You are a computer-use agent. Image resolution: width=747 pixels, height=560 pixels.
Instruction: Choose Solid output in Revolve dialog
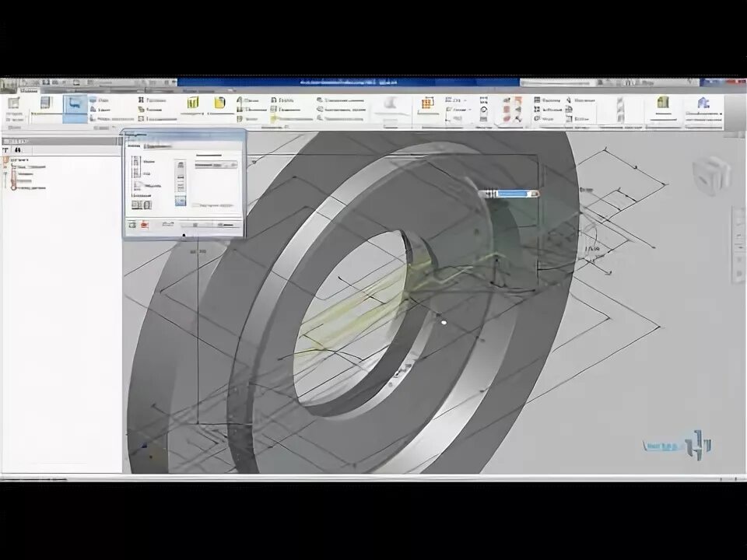[137, 205]
